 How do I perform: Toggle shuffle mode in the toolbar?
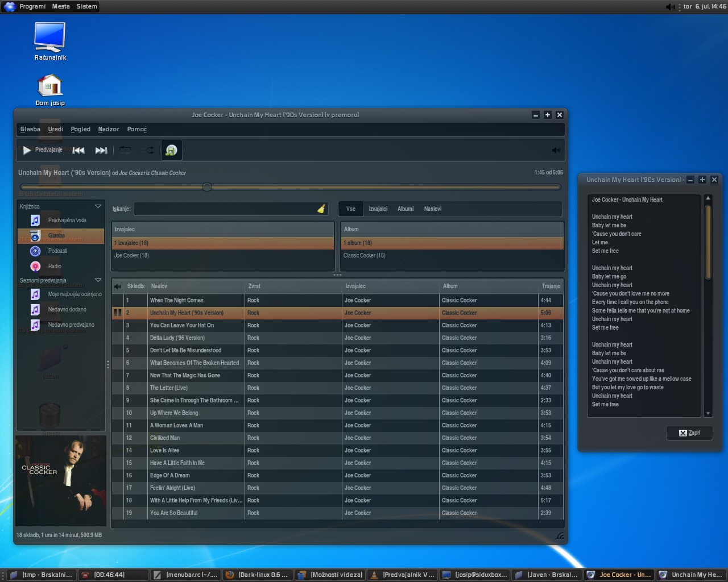[x=149, y=150]
